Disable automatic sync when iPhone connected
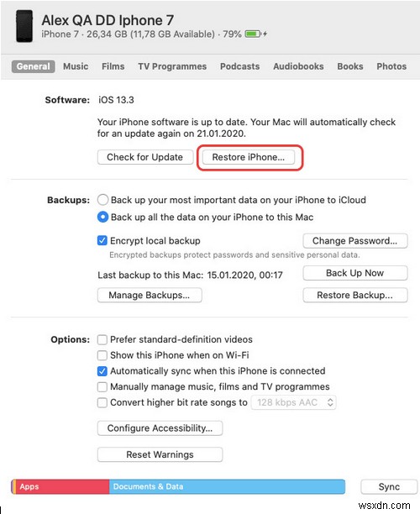Viewport: 420px width, 514px height. [102, 371]
